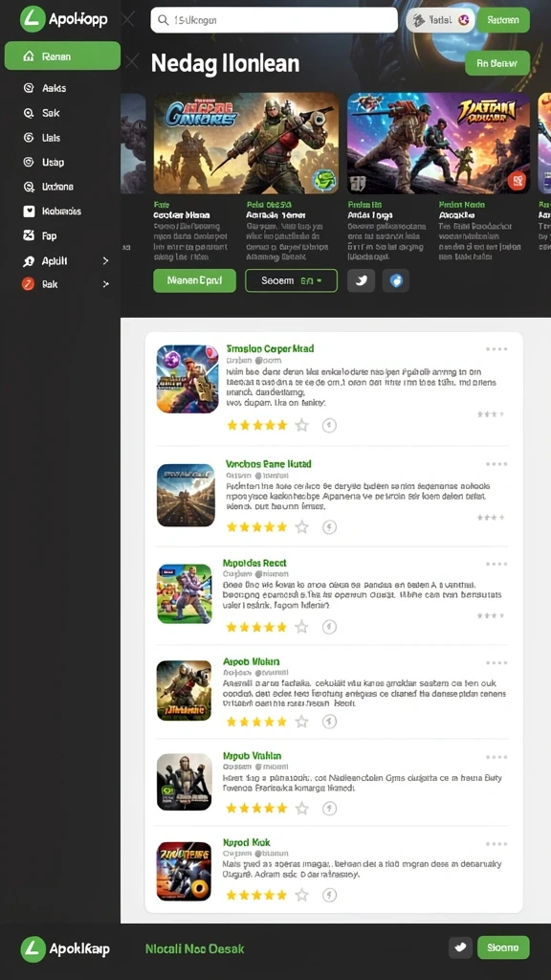Screen dimensions: 551x980
Task: Open the Mapub Vrahlan app thumbnail
Action: click(x=185, y=782)
